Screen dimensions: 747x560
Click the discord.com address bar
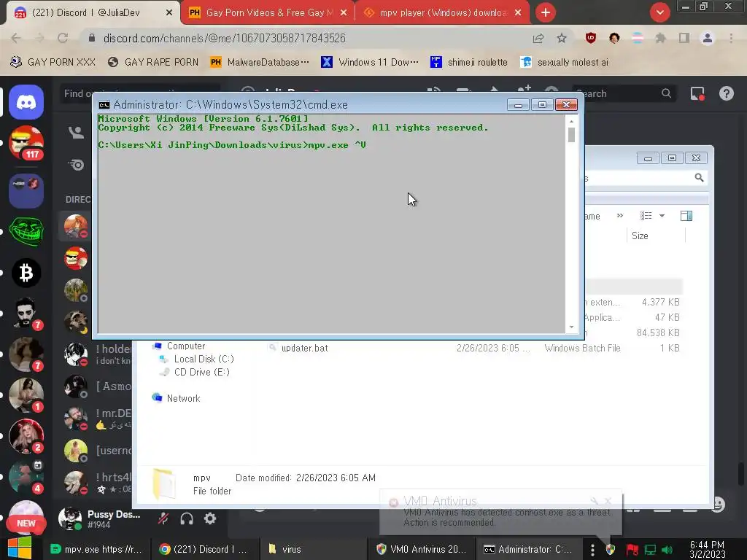224,38
